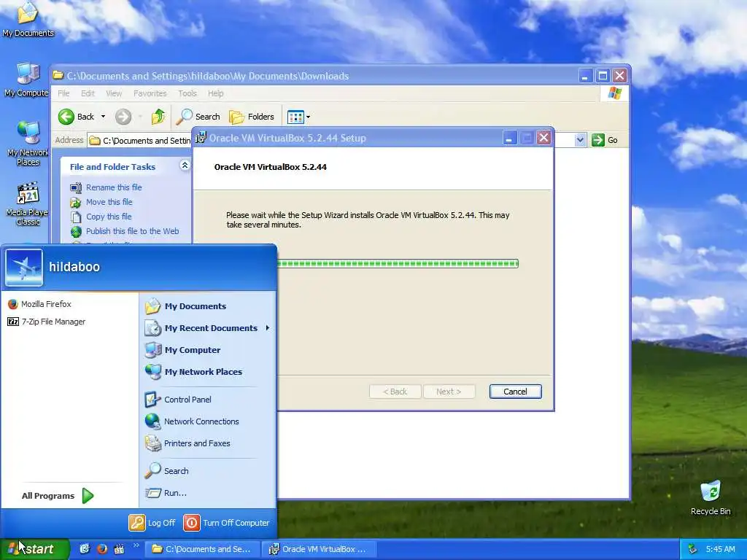Open My Computer desktop icon
The image size is (747, 560).
28,79
